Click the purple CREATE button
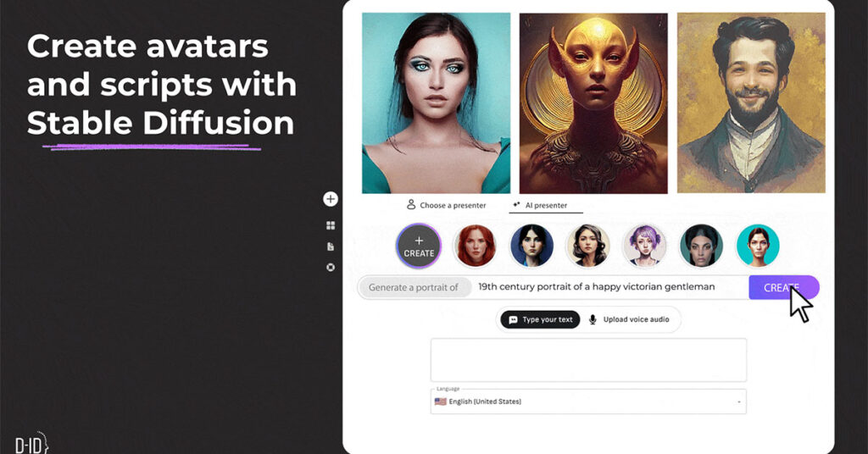Image resolution: width=868 pixels, height=454 pixels. pyautogui.click(x=783, y=287)
